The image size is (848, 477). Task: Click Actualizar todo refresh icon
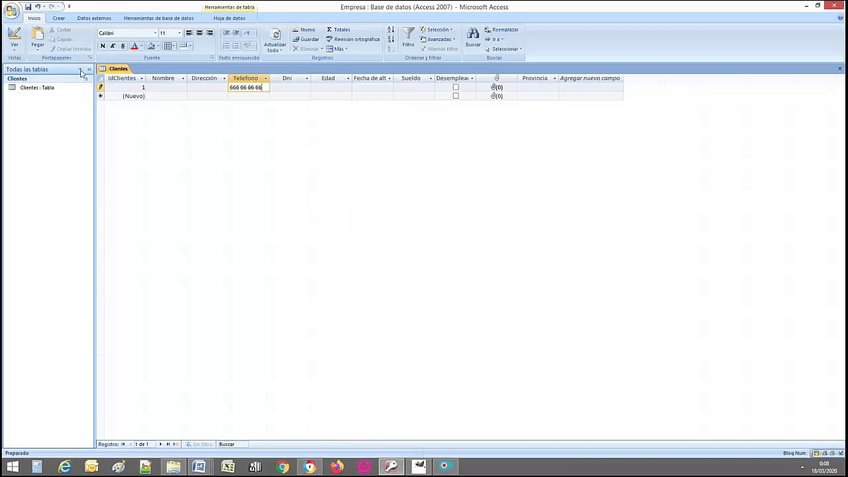(275, 35)
